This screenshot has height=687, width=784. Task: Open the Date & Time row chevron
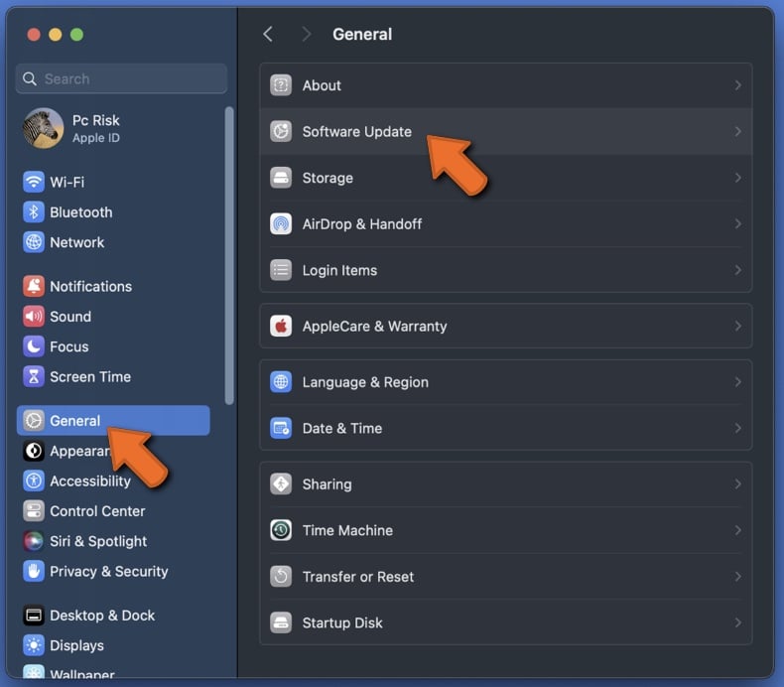point(737,428)
